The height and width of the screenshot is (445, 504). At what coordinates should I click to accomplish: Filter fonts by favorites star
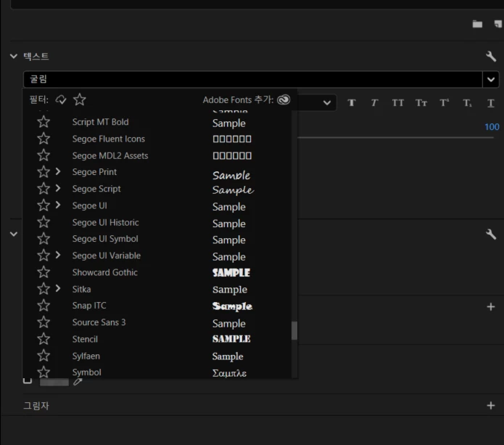pos(79,99)
